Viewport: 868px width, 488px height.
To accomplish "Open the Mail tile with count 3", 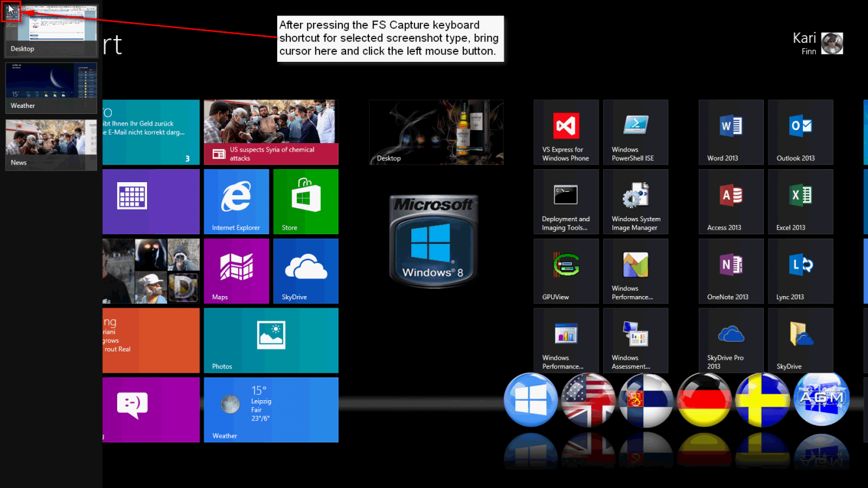I will (x=151, y=132).
